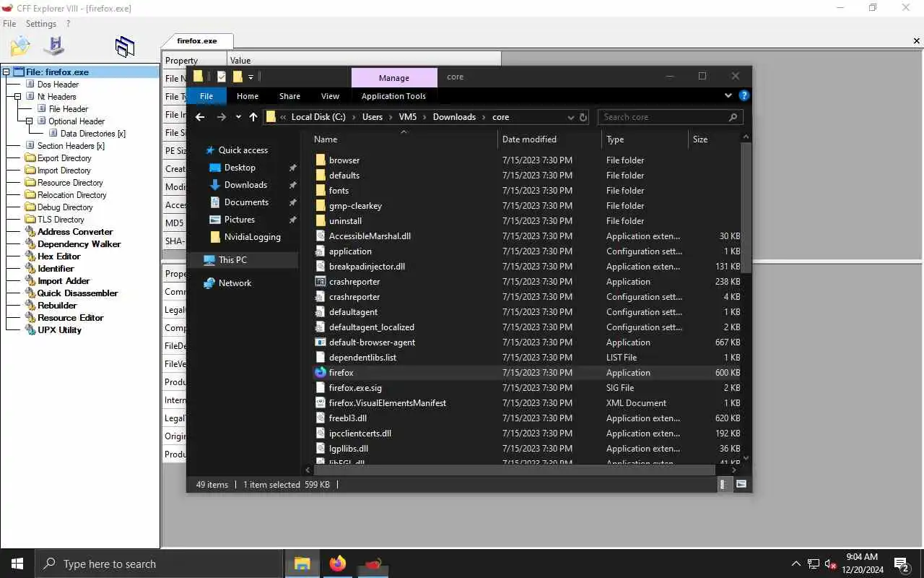Select File Header in the tree

coord(69,109)
